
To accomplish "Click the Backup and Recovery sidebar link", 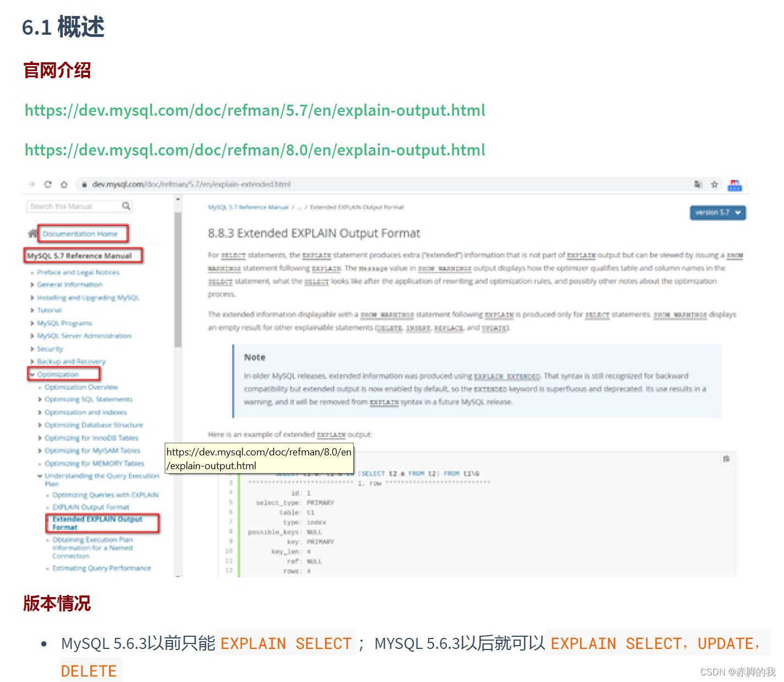I will point(71,362).
